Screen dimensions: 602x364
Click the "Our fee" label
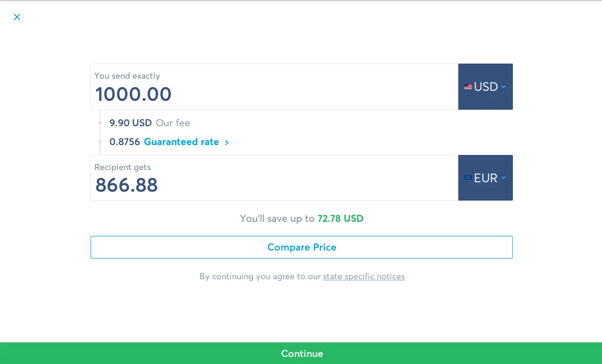click(x=173, y=123)
